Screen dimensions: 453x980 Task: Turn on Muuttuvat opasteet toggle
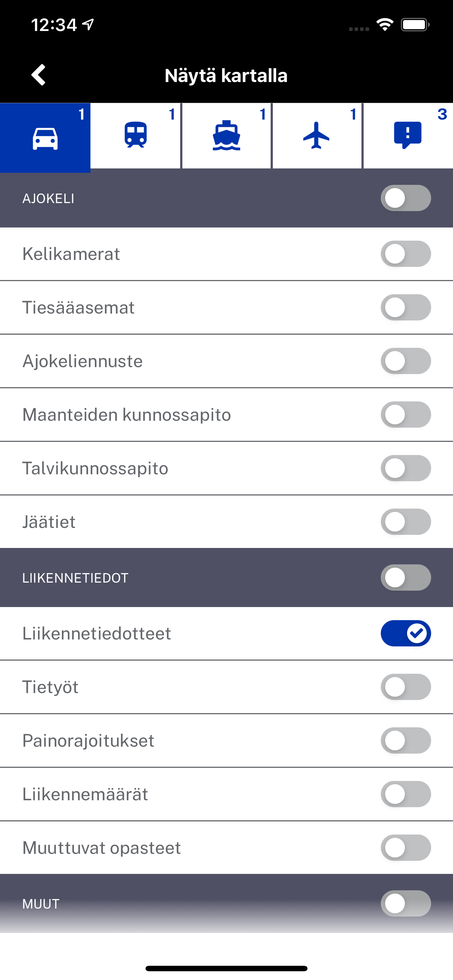point(406,848)
